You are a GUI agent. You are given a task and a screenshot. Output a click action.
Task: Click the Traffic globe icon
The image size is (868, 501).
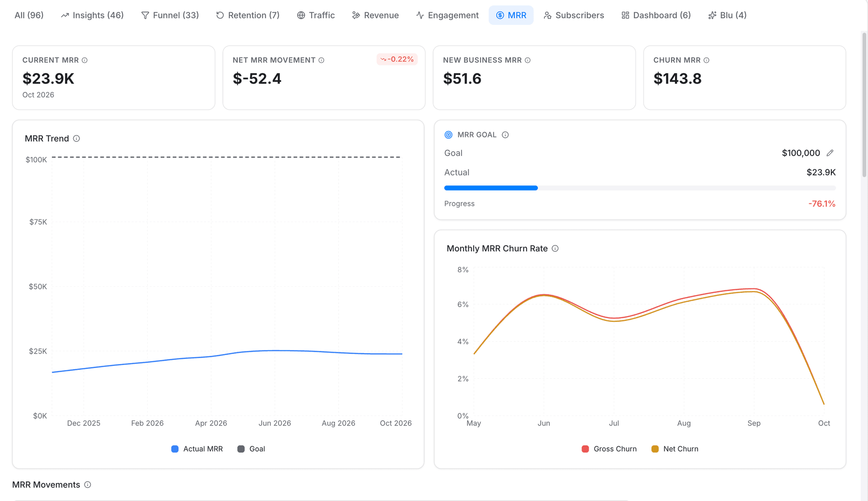(x=301, y=15)
